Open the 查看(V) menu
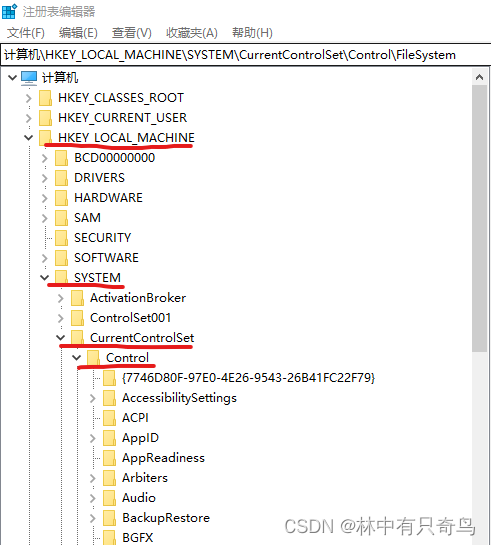The image size is (491, 545). click(x=132, y=33)
